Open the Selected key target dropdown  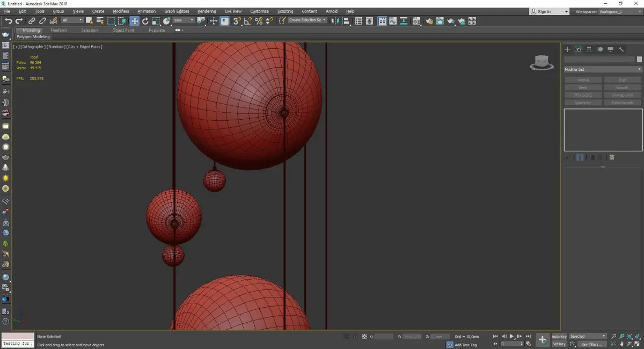[x=588, y=337]
